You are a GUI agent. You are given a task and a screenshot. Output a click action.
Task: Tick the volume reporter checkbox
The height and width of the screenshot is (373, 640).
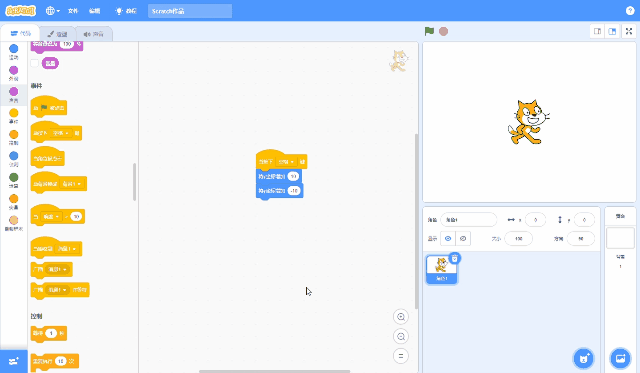point(35,63)
